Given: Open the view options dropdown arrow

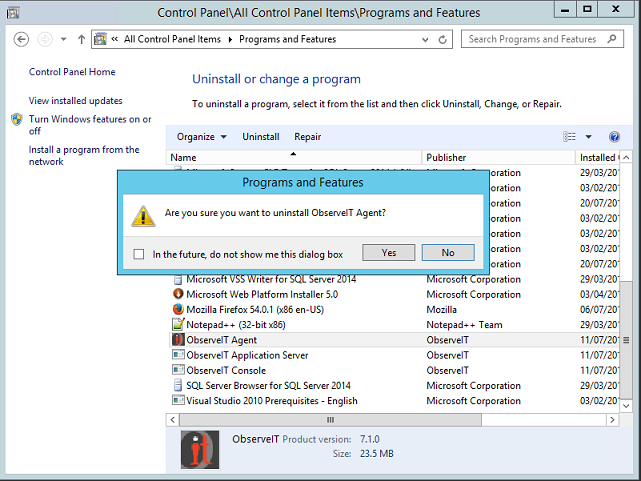Looking at the screenshot, I should [x=589, y=137].
